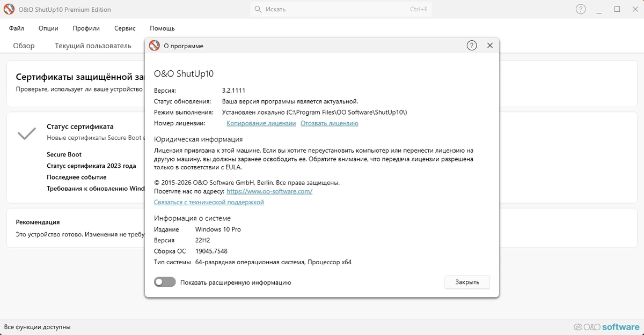
Task: Click the Рекомендация heading
Action: 38,222
